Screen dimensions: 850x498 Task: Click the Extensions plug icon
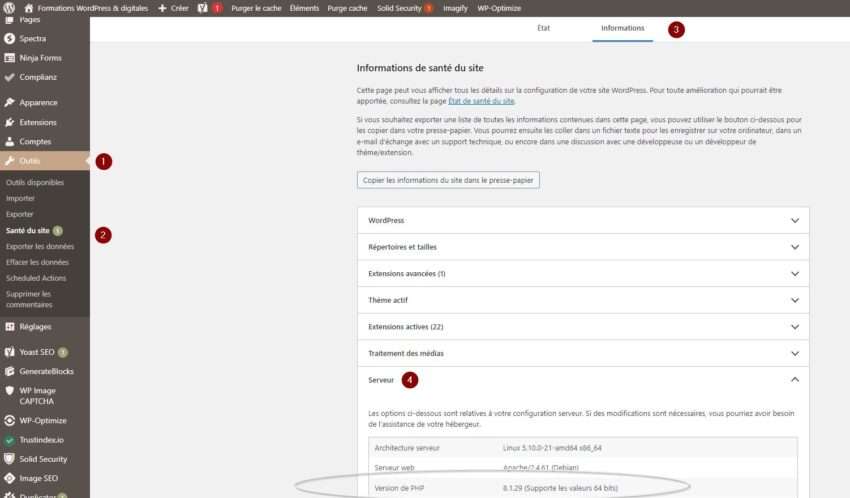pyautogui.click(x=9, y=122)
